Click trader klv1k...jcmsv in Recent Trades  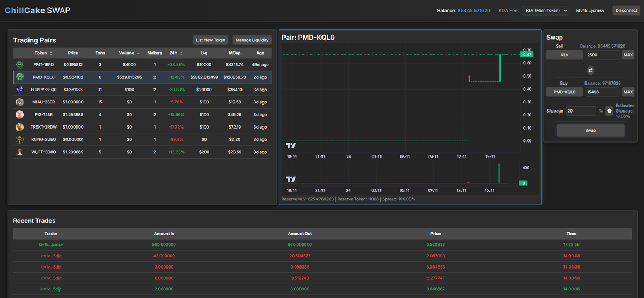coord(51,245)
